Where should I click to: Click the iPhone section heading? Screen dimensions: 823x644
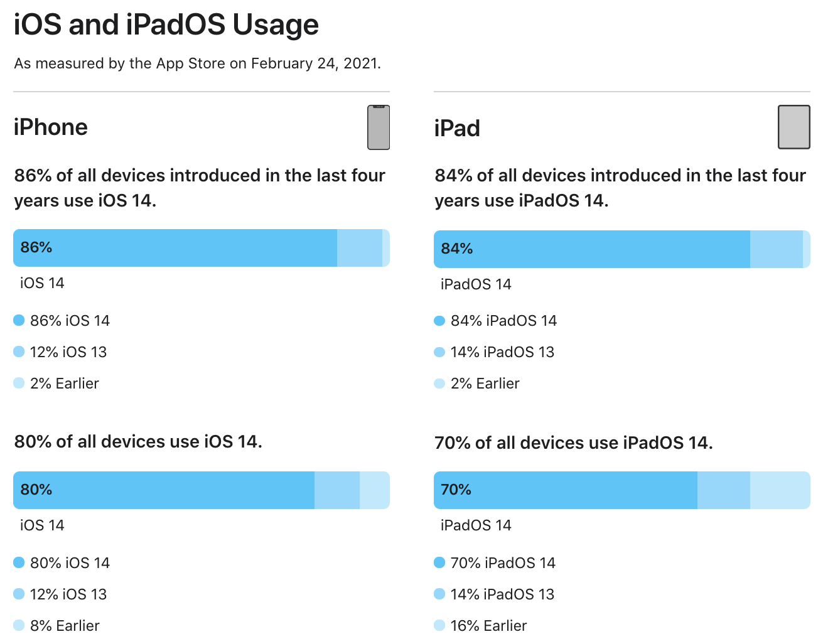[51, 127]
